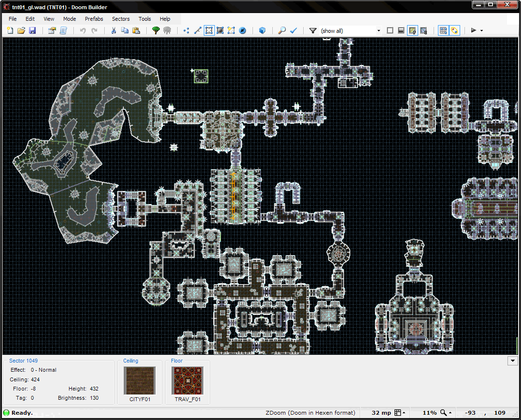Viewport: 521px width, 420px height.
Task: Click ZDoom (Doom in Hexen format) status text
Action: (310, 413)
